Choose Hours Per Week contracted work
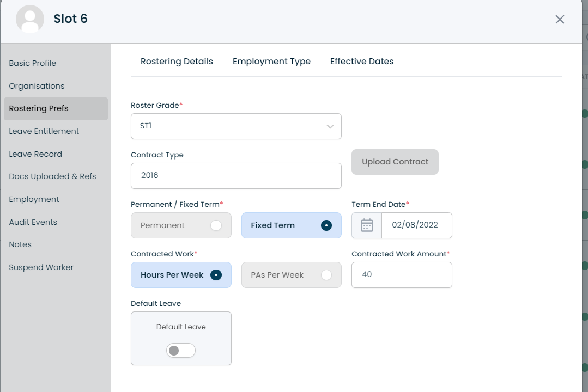Image resolution: width=588 pixels, height=392 pixels. tap(181, 275)
